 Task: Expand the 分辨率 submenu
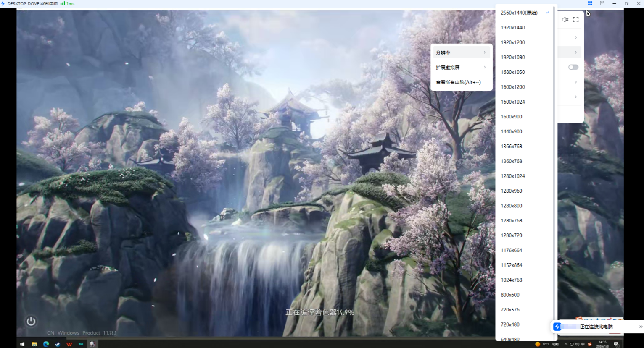click(x=461, y=52)
